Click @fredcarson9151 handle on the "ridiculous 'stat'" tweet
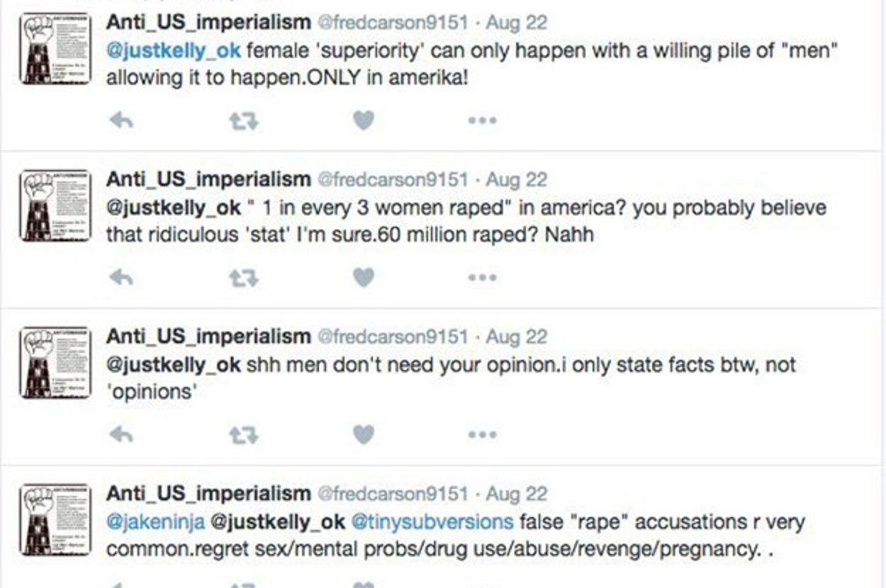 392,179
